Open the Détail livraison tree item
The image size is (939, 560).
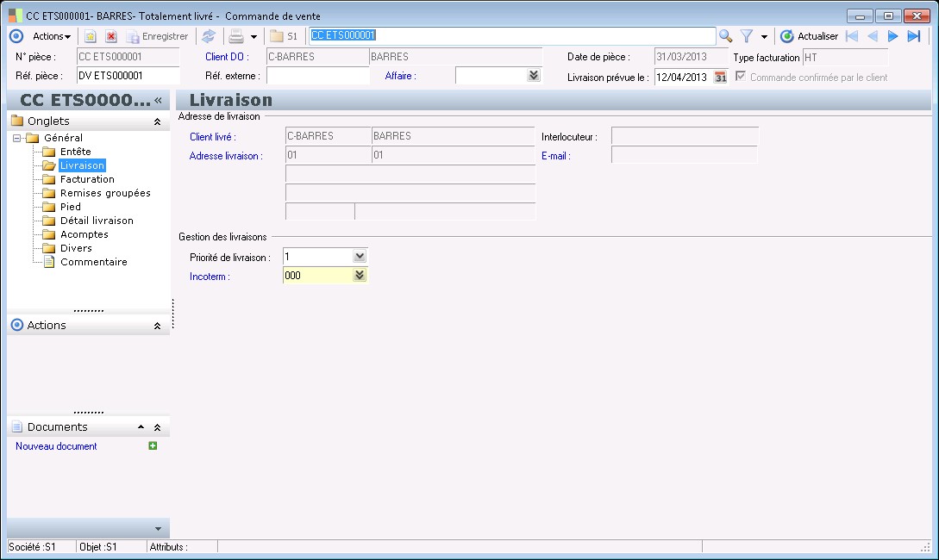[x=97, y=221]
